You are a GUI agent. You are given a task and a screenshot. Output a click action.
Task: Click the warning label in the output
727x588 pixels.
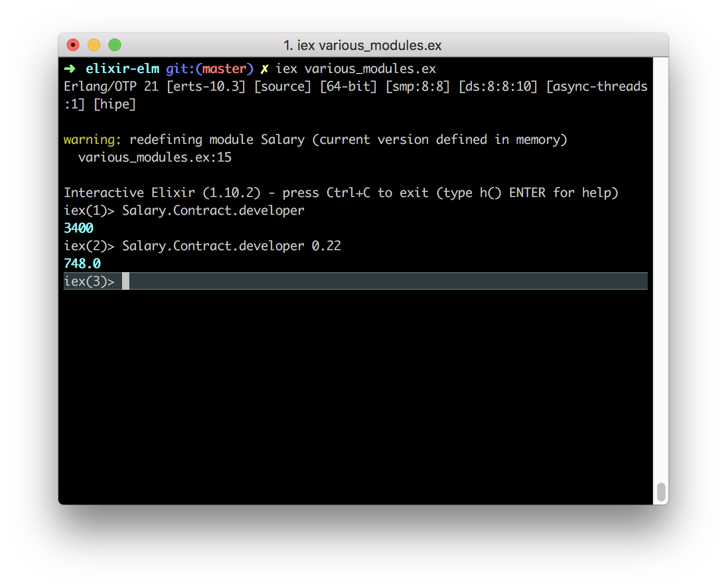pyautogui.click(x=91, y=139)
